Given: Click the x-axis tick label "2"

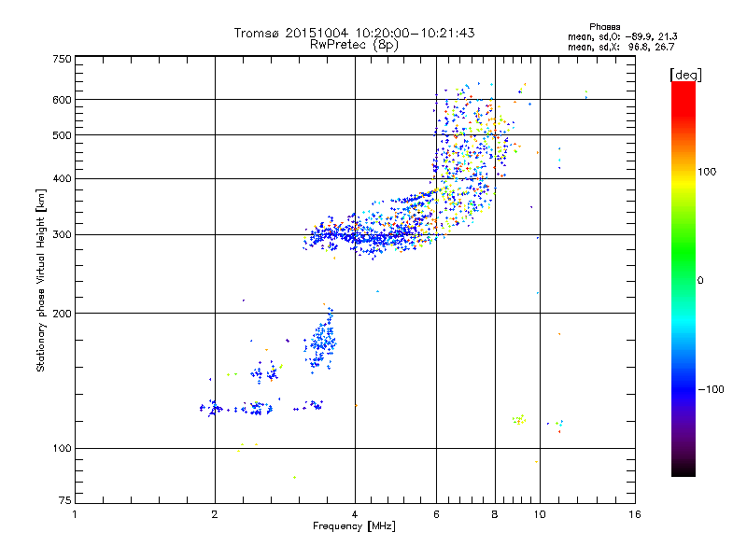Looking at the screenshot, I should click(x=215, y=514).
